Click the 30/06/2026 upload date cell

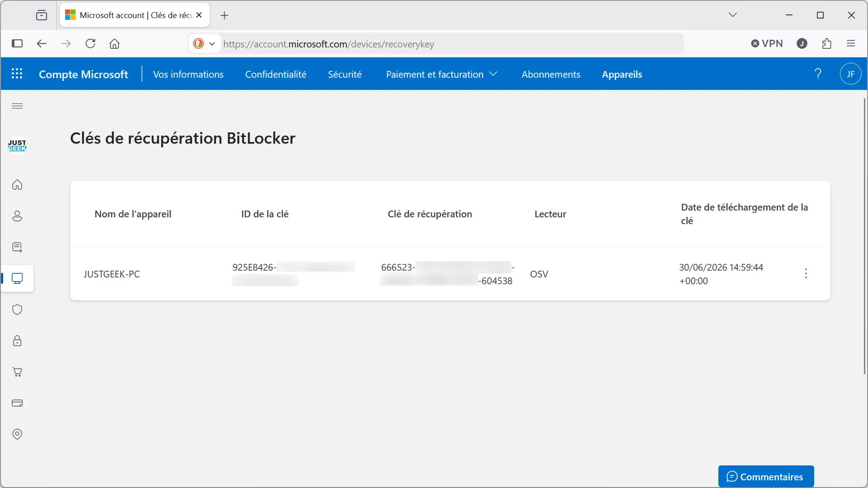click(x=721, y=274)
